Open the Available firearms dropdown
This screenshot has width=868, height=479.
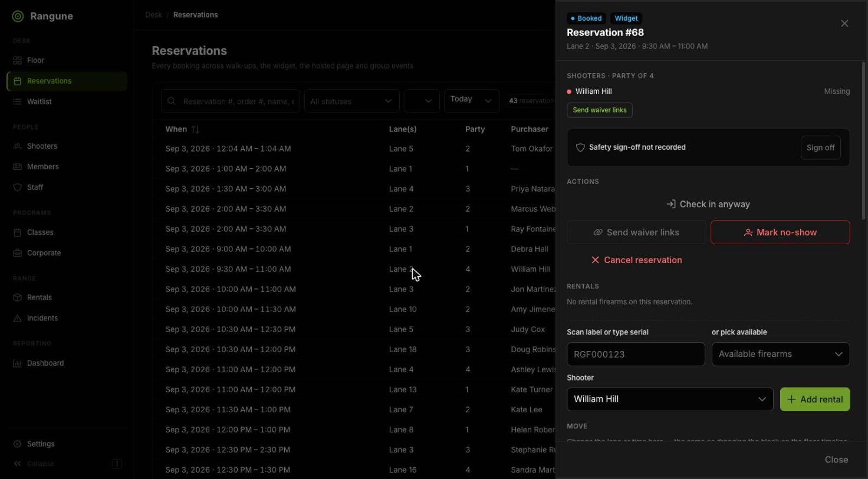tap(781, 355)
